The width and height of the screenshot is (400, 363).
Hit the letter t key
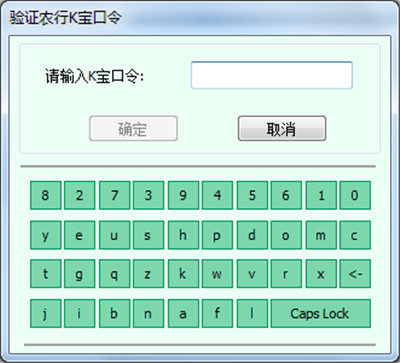[46, 274]
